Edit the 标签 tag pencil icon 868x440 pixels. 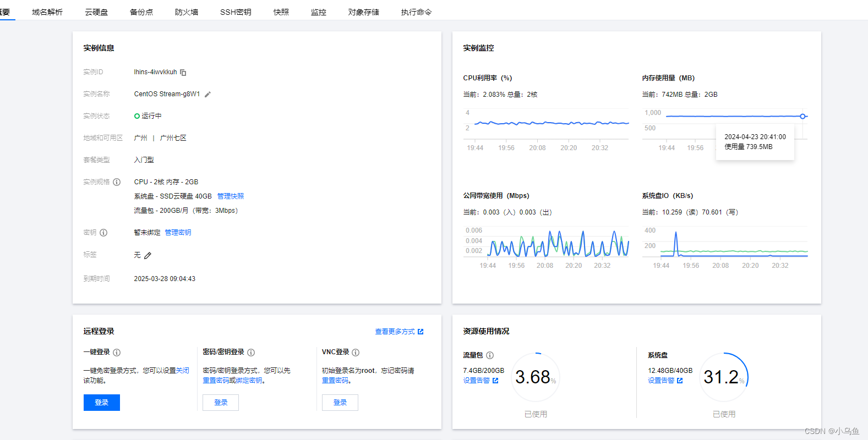(148, 256)
